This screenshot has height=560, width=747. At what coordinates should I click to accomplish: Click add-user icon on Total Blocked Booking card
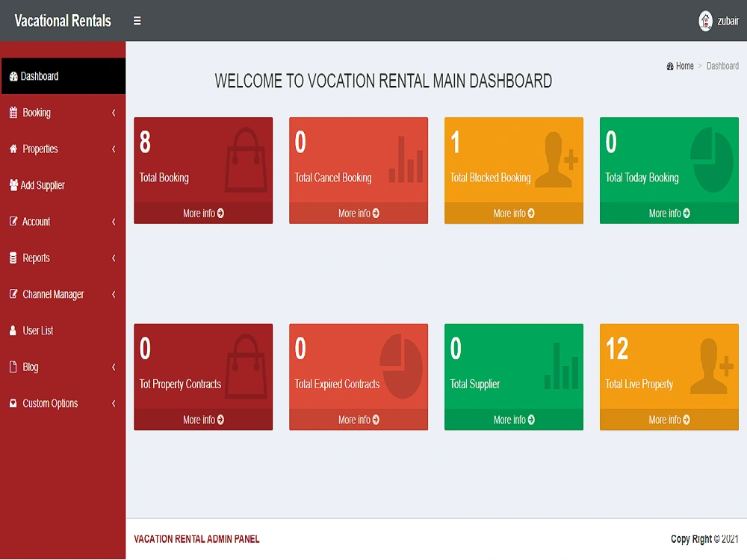pyautogui.click(x=557, y=160)
